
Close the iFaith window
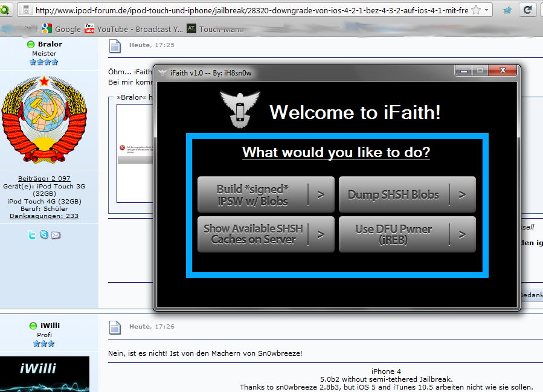[503, 70]
